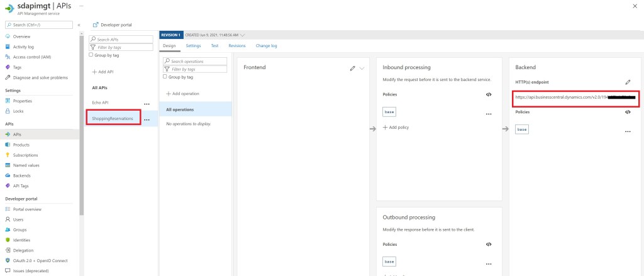Viewport: 644px width, 276px height.
Task: Switch to the Test tab
Action: 214,46
